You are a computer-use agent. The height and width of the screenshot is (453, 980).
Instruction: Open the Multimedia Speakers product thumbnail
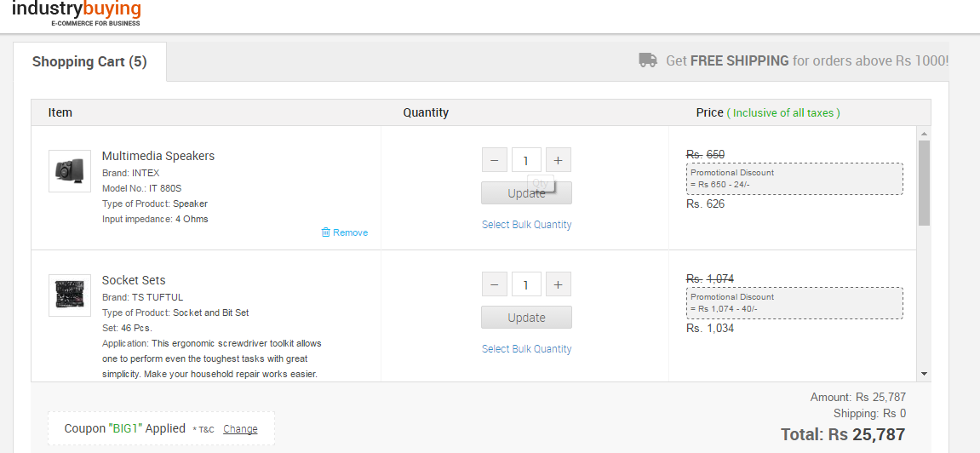(69, 170)
